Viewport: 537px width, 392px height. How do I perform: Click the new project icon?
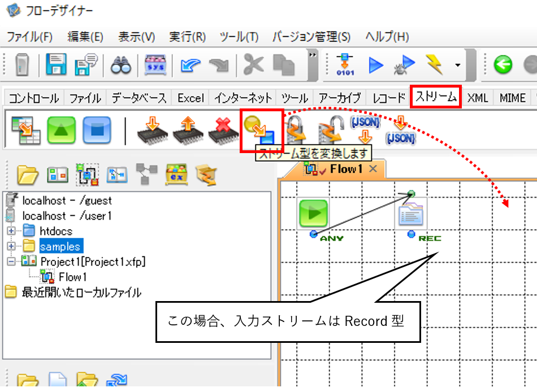tap(57, 175)
